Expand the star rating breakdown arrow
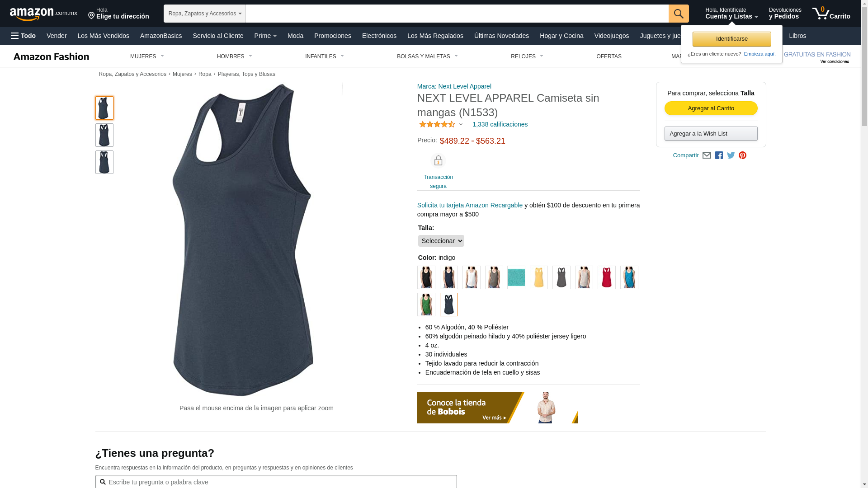 click(461, 124)
